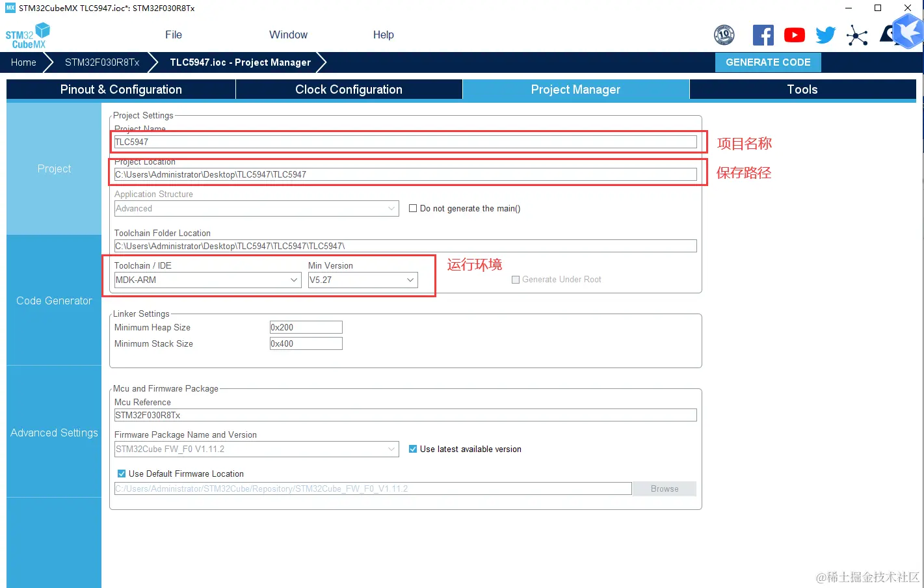This screenshot has width=924, height=588.
Task: Click the STM32CubeMX logo icon
Action: click(x=28, y=35)
